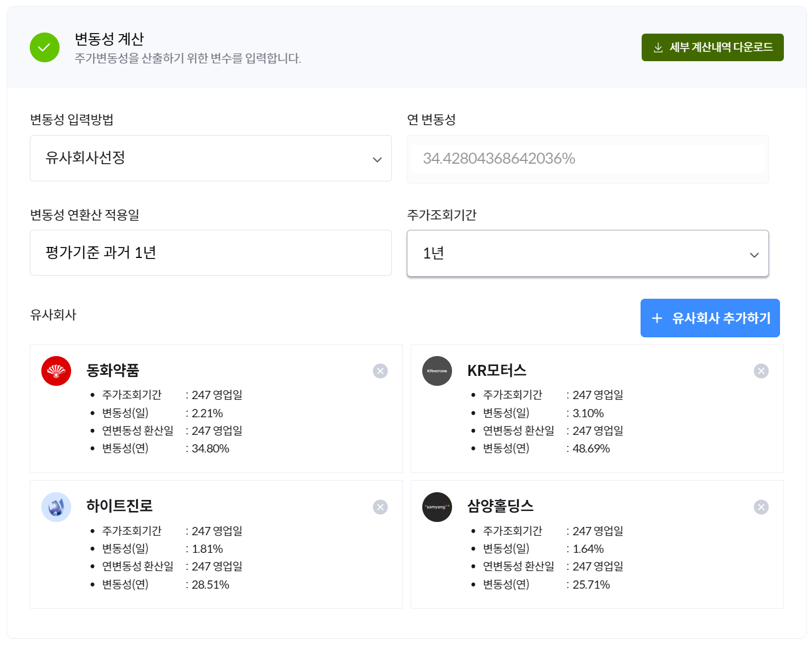Click the green checkmark status icon
The height and width of the screenshot is (646, 812).
coord(45,47)
